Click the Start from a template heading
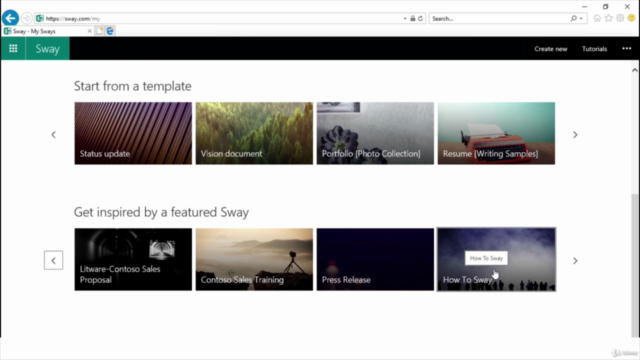The width and height of the screenshot is (640, 360). [133, 86]
